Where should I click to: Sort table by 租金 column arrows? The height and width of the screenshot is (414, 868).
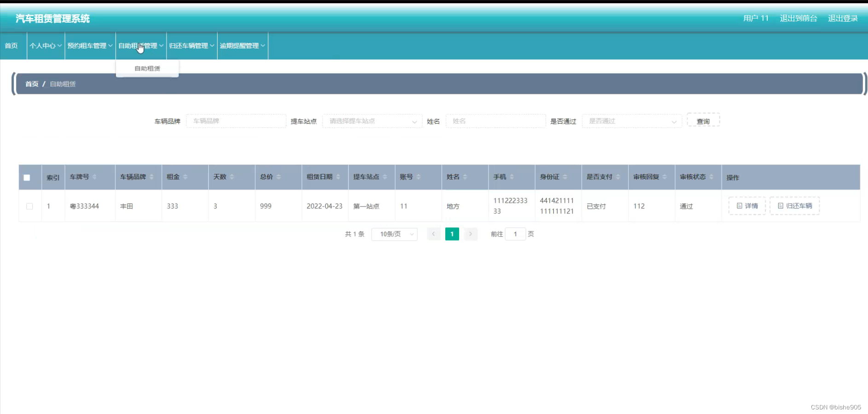coord(185,177)
